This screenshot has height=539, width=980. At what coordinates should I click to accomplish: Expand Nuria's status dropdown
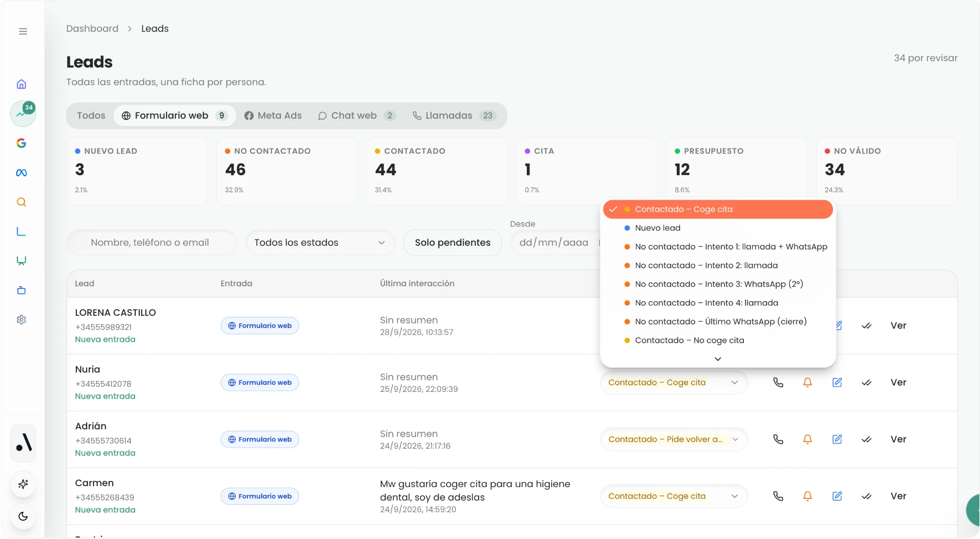click(674, 382)
